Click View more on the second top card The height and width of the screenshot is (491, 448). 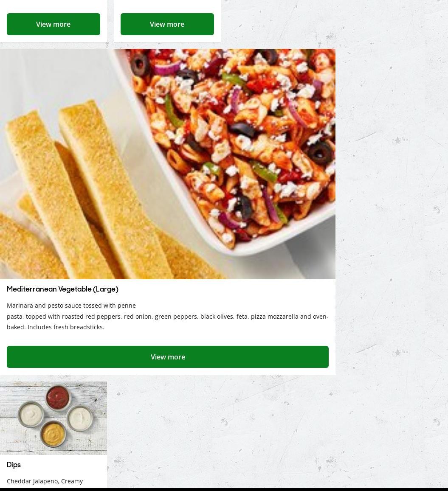tap(167, 24)
